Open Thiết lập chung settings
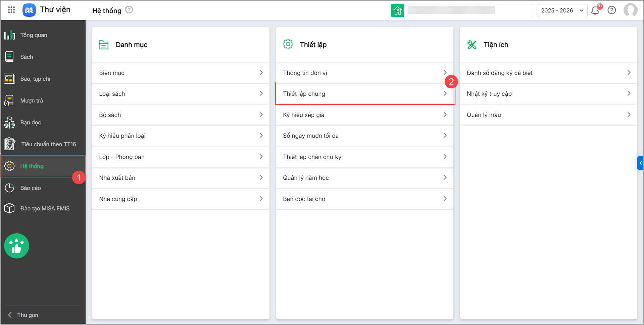644x325 pixels. (364, 94)
